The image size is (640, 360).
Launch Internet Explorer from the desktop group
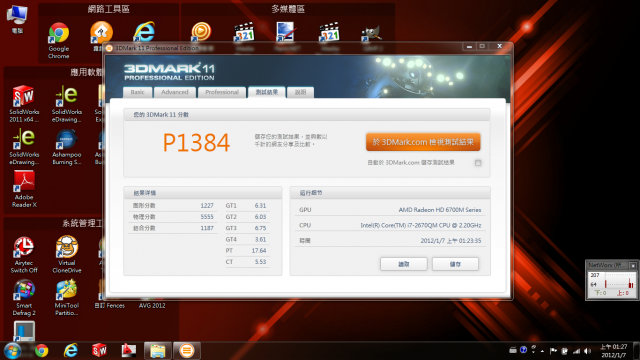coord(144,32)
